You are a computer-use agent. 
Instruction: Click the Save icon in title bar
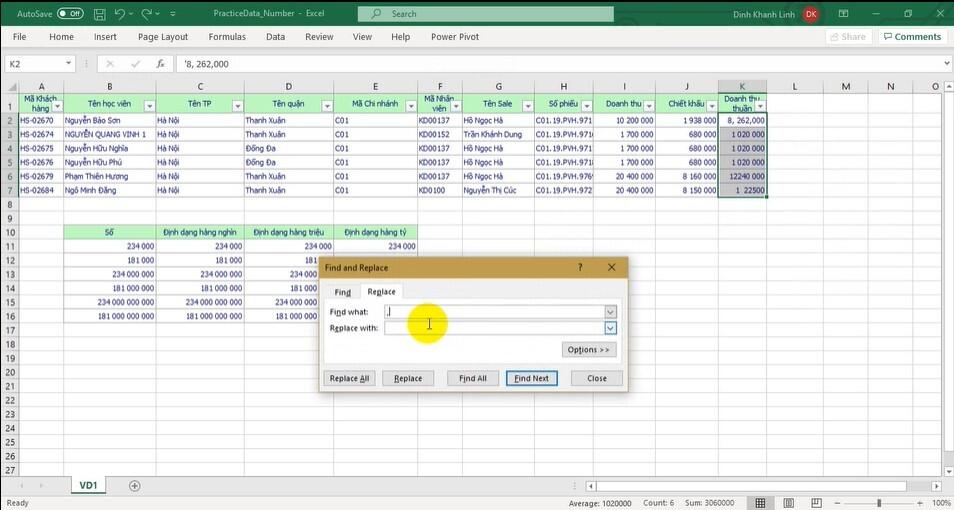(x=100, y=13)
